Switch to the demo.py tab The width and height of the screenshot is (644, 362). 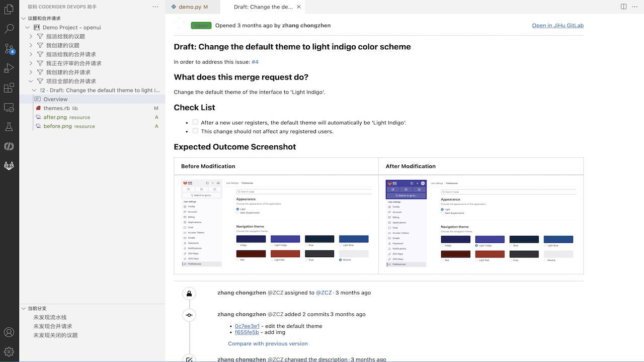189,7
